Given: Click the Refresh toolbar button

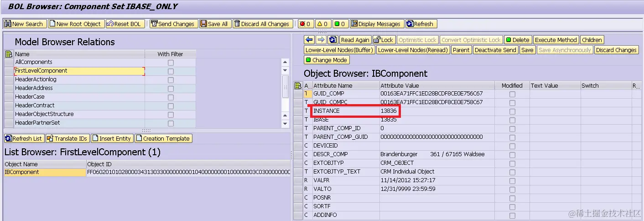Looking at the screenshot, I should [x=421, y=24].
